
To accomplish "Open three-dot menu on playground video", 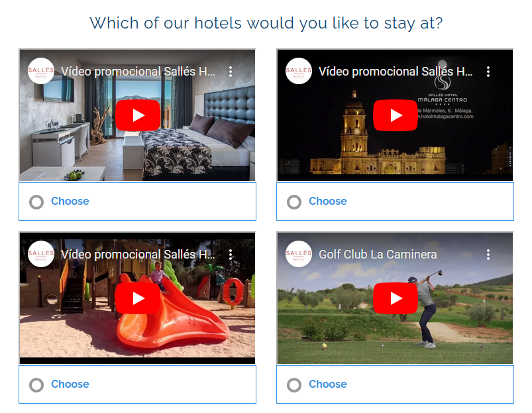I will (231, 255).
